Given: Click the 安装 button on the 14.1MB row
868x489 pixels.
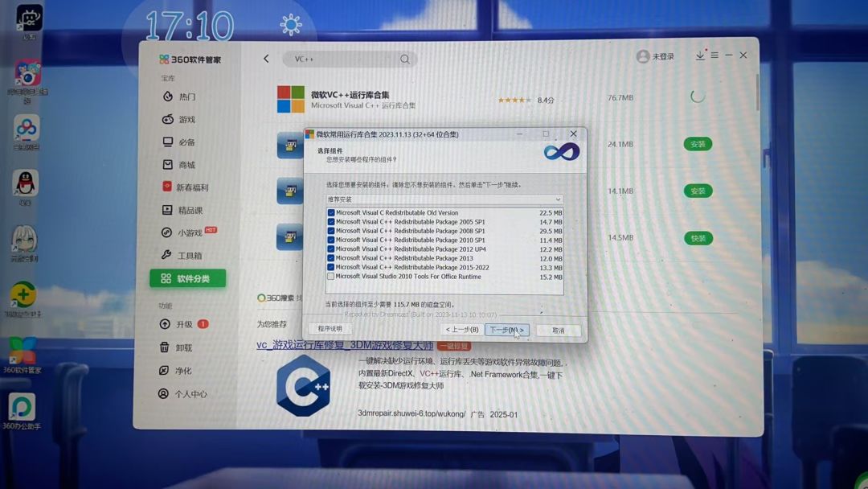Looking at the screenshot, I should click(698, 191).
